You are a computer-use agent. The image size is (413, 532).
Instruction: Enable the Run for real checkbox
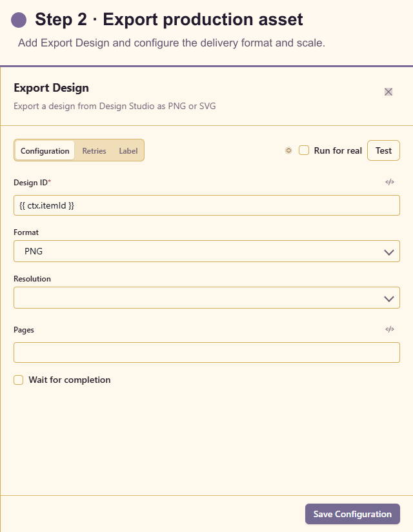(304, 150)
